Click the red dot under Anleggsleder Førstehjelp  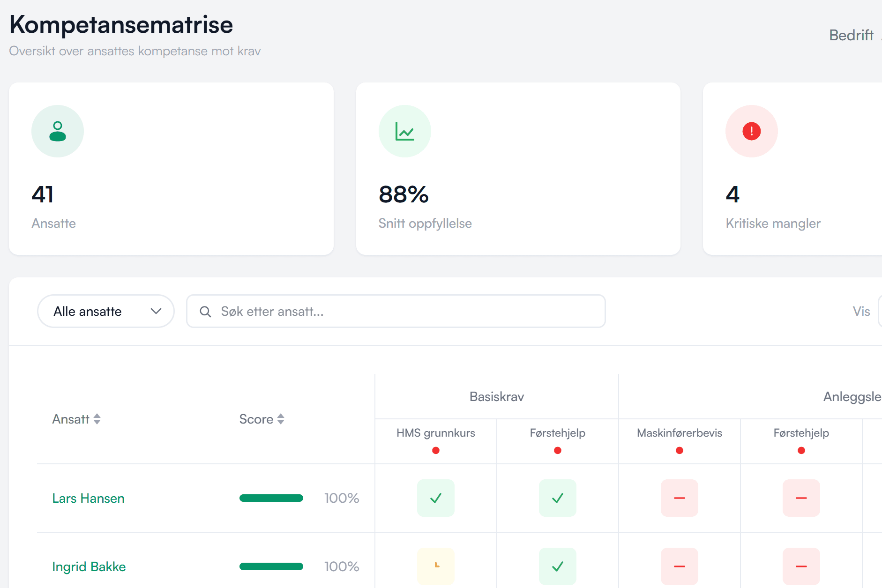point(801,451)
